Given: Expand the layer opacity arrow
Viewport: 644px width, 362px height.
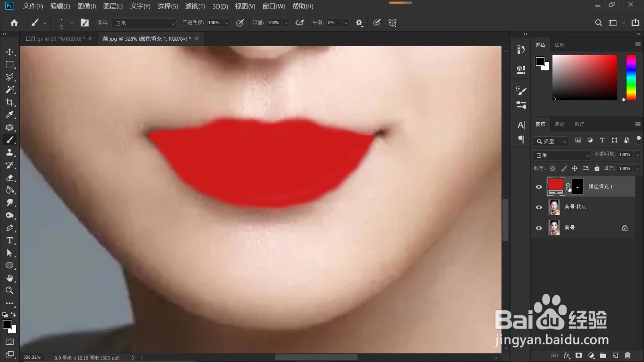Looking at the screenshot, I should click(x=637, y=154).
